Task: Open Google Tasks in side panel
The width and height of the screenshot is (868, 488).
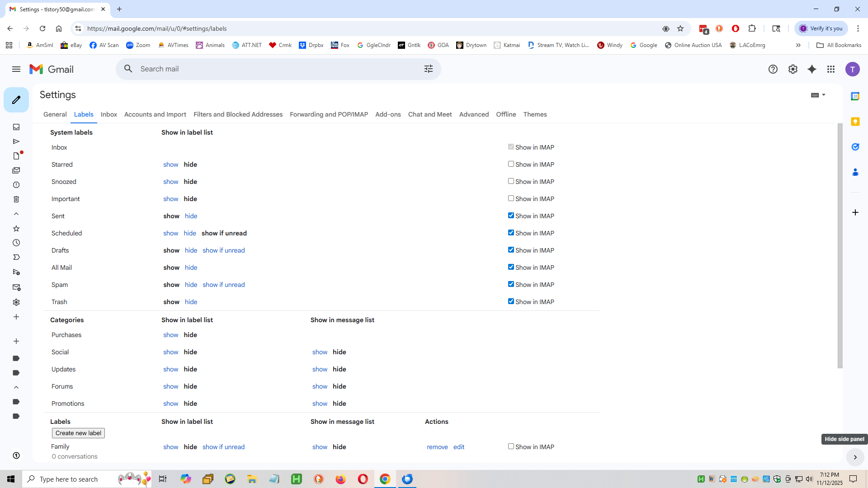Action: [x=855, y=147]
